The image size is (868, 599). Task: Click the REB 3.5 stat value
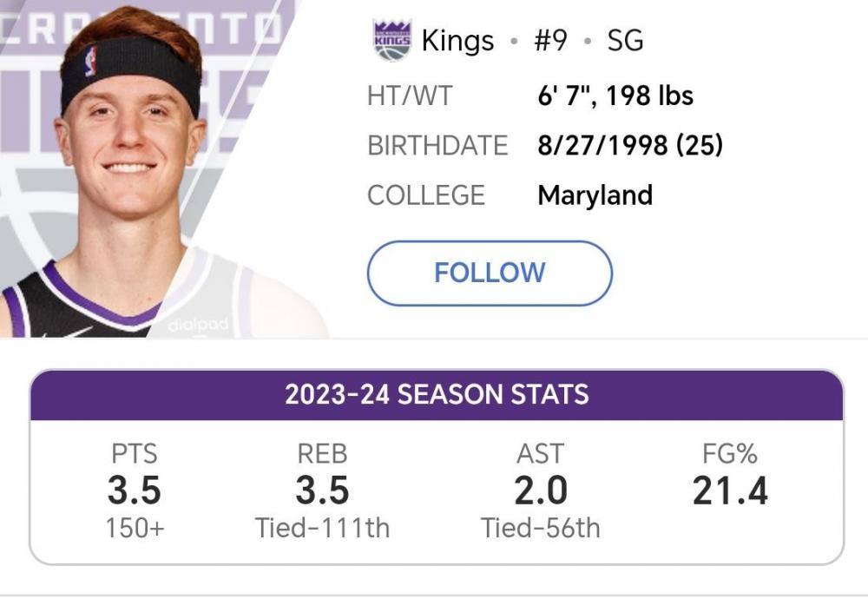pos(322,491)
